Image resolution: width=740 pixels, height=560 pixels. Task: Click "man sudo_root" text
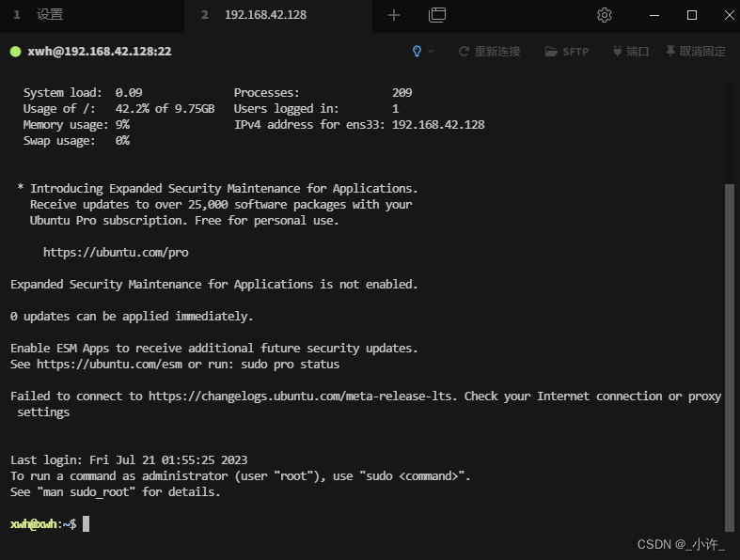tap(87, 492)
